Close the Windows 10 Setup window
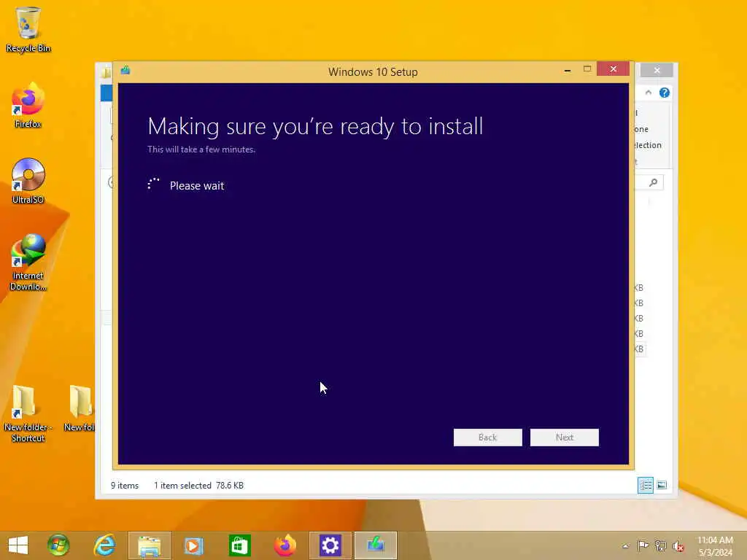The image size is (747, 560). [x=613, y=69]
